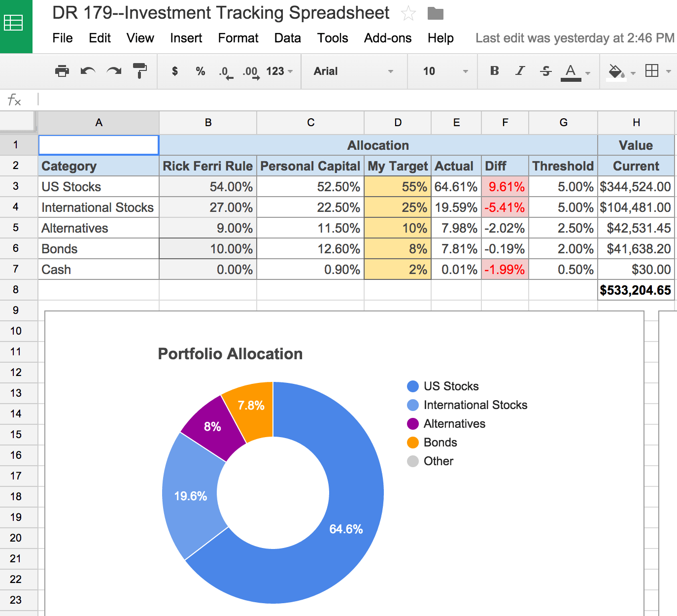
Task: Toggle italic formatting
Action: (520, 71)
